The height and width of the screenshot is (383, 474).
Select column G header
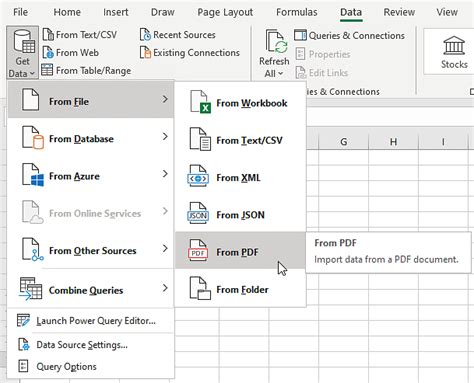(344, 142)
